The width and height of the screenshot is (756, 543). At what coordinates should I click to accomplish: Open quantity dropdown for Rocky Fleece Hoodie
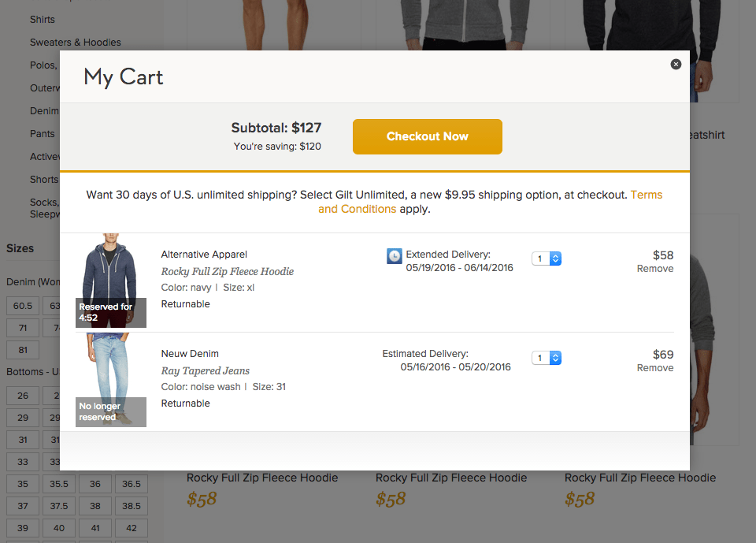[x=547, y=258]
